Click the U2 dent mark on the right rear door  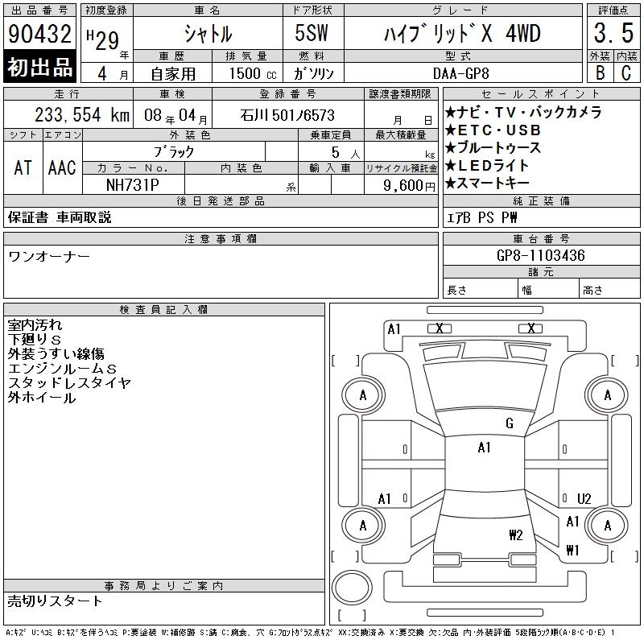[584, 498]
